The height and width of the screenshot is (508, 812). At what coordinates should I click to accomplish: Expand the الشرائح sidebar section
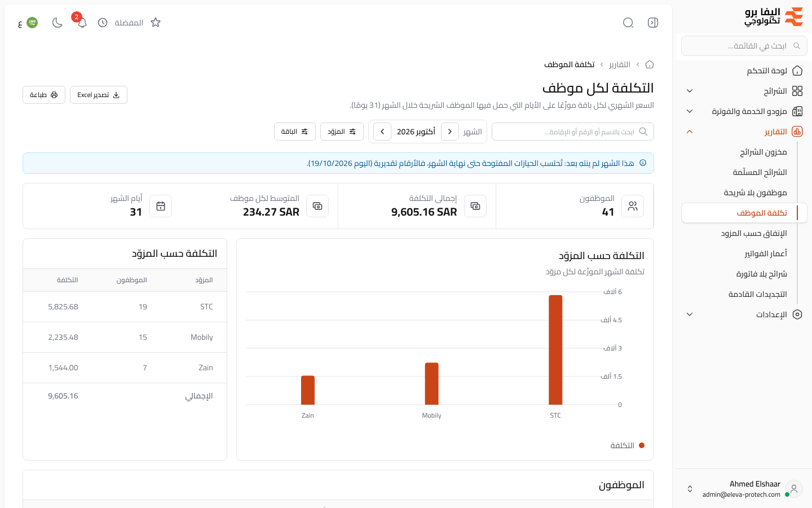690,91
